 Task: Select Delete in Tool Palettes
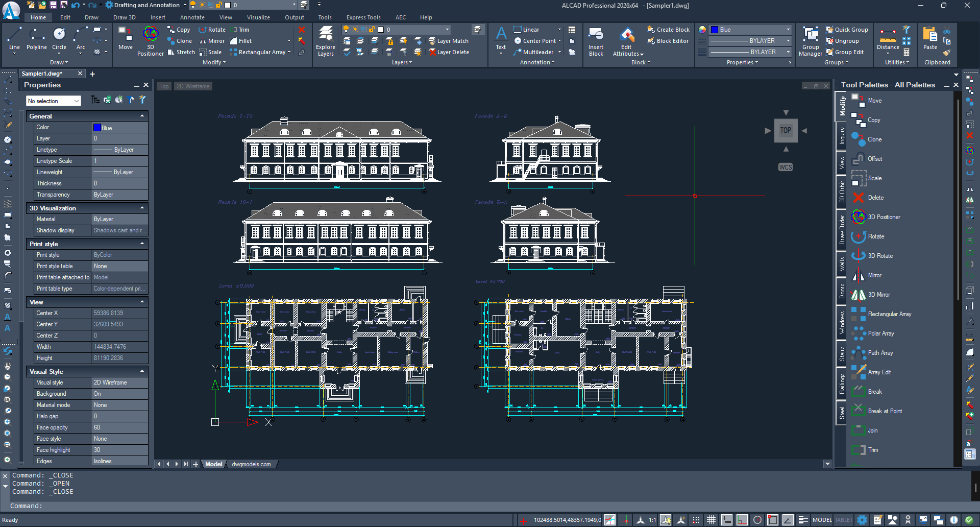[x=875, y=198]
